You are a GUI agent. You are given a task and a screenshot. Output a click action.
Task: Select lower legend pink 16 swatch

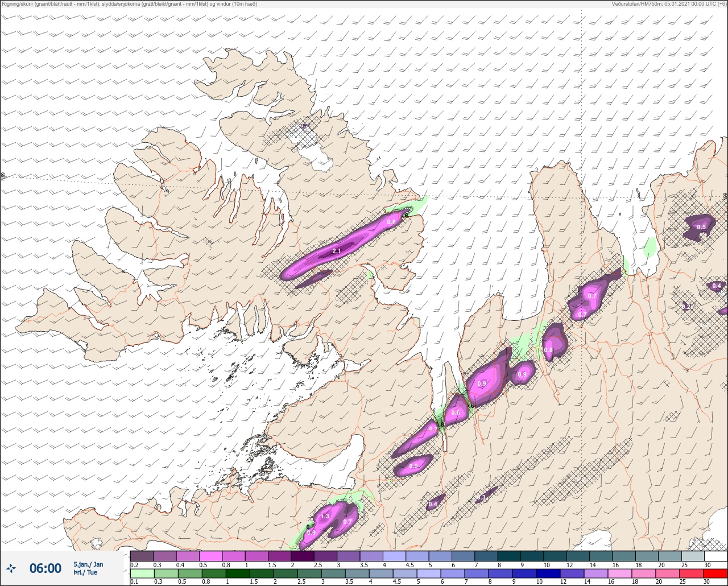(619, 573)
